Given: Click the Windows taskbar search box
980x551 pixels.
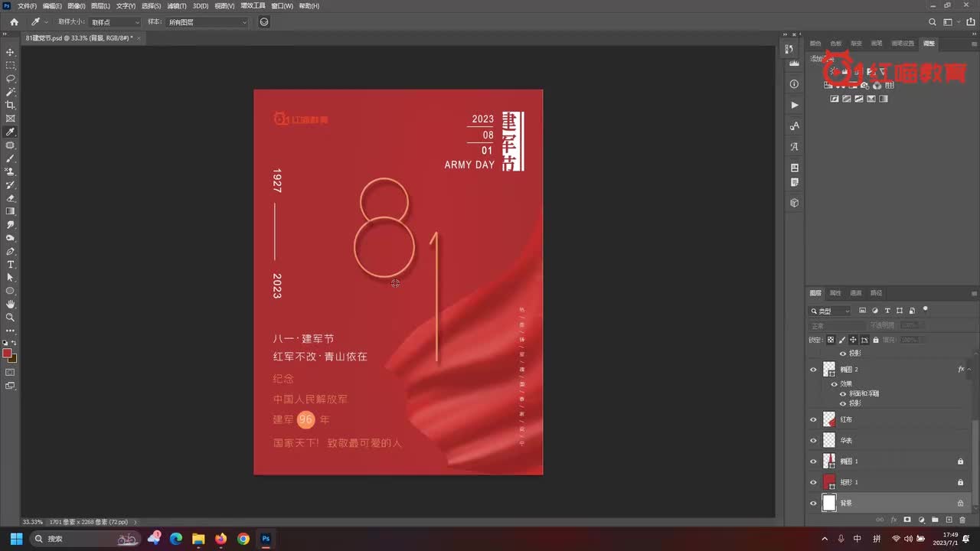Looking at the screenshot, I should pos(85,539).
